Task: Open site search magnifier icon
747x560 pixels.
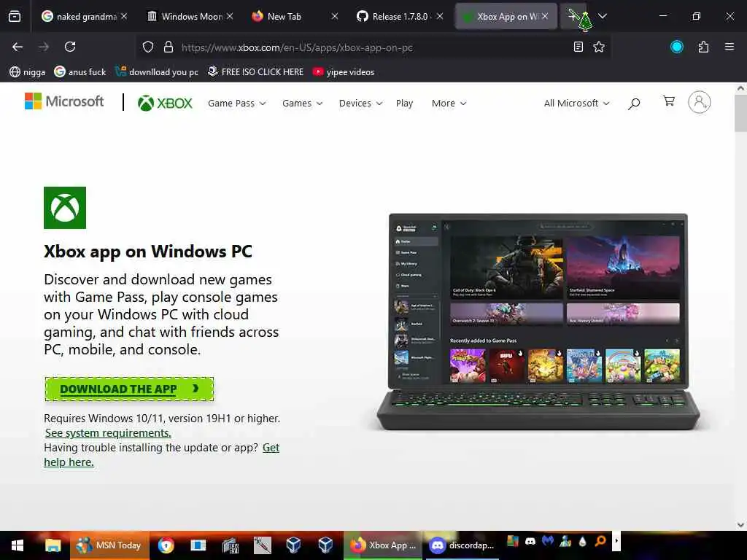Action: 634,104
